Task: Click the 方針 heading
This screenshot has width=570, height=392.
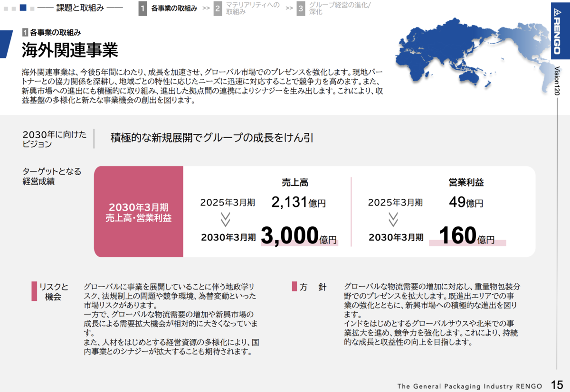Action: click(313, 287)
